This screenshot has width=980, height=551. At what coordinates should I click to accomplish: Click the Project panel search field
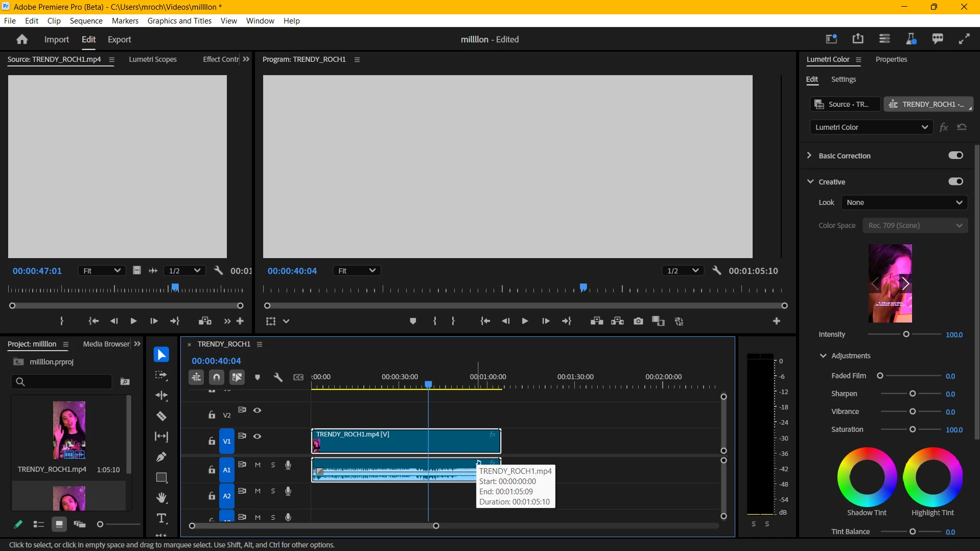point(61,381)
